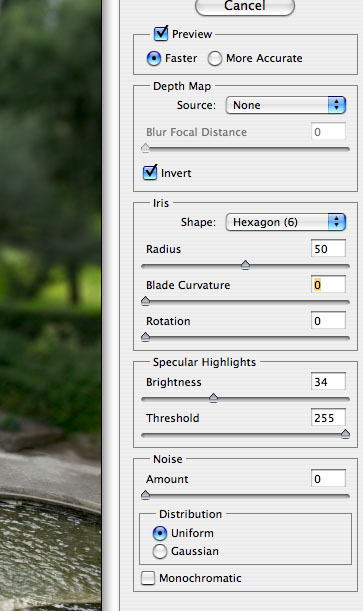This screenshot has width=363, height=611.
Task: Click the Blade Curvature value field
Action: 328,284
